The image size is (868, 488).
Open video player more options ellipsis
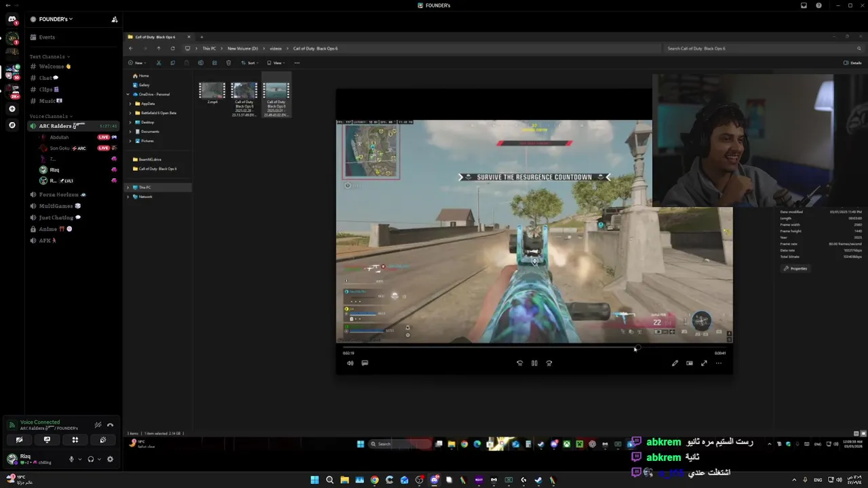(719, 363)
